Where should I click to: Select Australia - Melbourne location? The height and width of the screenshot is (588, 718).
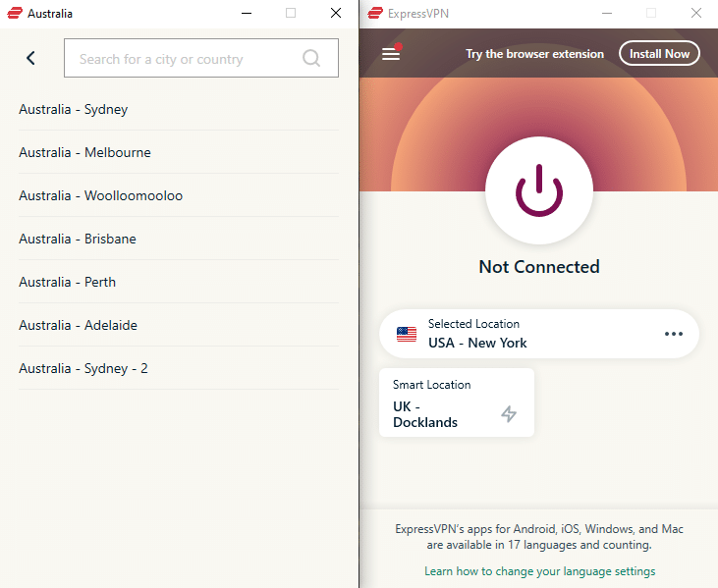[179, 152]
